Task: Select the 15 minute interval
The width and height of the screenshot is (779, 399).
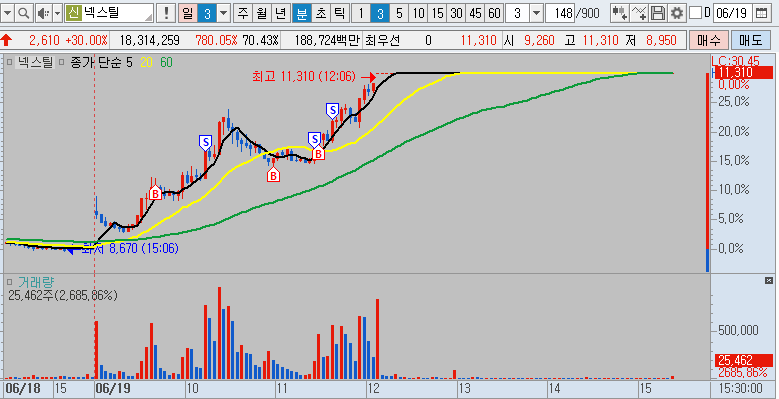Action: pyautogui.click(x=437, y=13)
